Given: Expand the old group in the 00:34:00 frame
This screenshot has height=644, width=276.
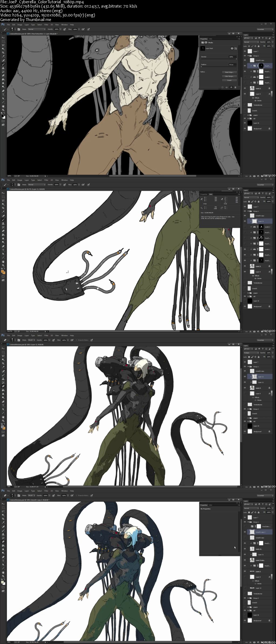Looking at the screenshot, I should [x=248, y=296].
